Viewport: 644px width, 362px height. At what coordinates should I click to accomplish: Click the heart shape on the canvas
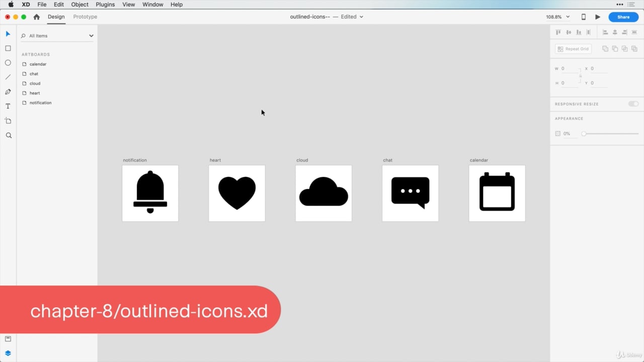(x=237, y=193)
